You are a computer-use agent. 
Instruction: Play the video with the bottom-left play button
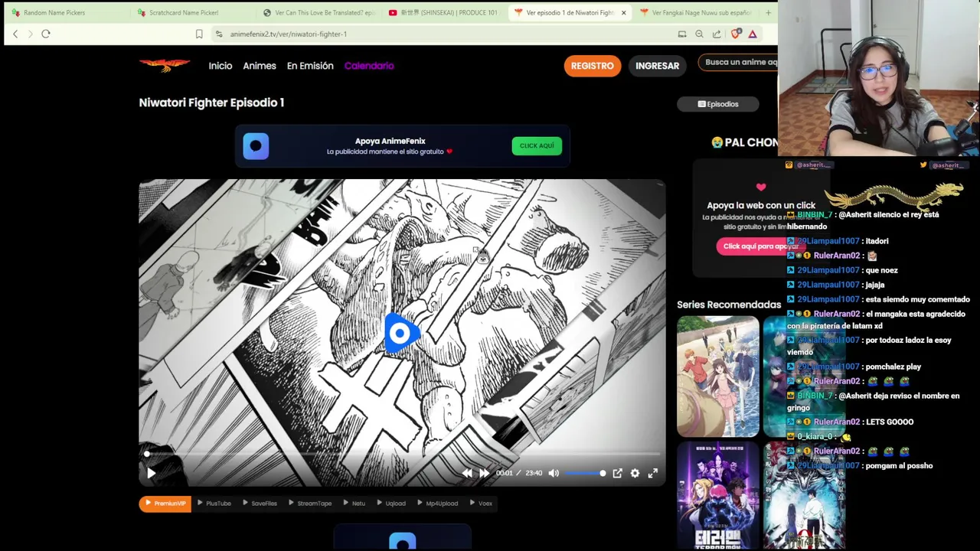[152, 474]
